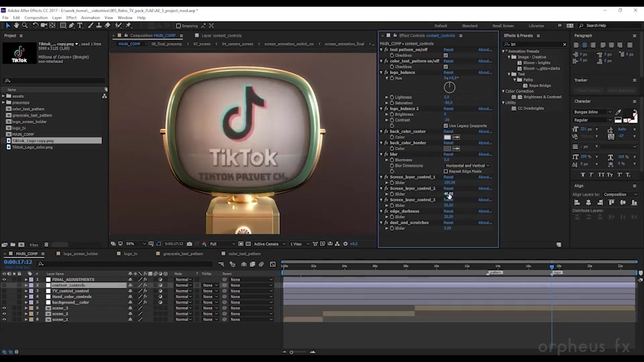Enable timeline frame blending icon
This screenshot has width=644, height=362.
click(253, 264)
